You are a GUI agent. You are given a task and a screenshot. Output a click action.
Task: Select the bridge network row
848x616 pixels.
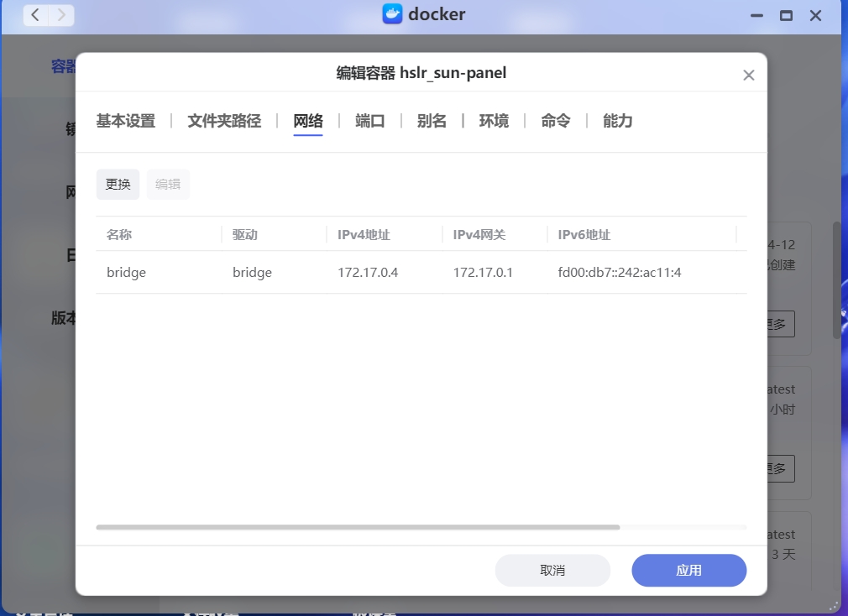pyautogui.click(x=420, y=273)
